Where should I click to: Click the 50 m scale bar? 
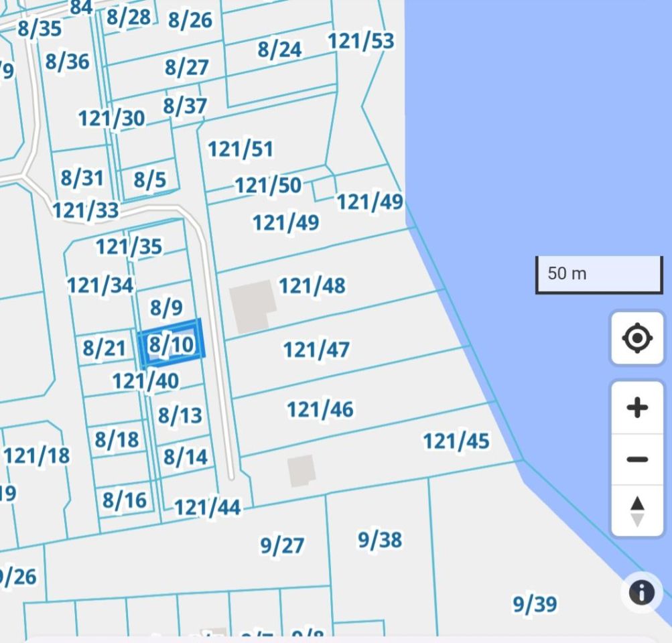[599, 275]
